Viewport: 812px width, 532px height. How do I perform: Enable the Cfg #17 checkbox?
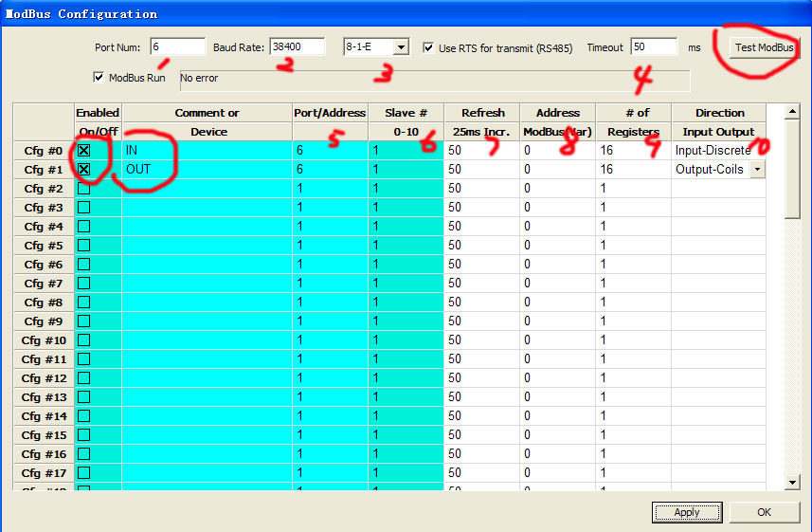[84, 473]
